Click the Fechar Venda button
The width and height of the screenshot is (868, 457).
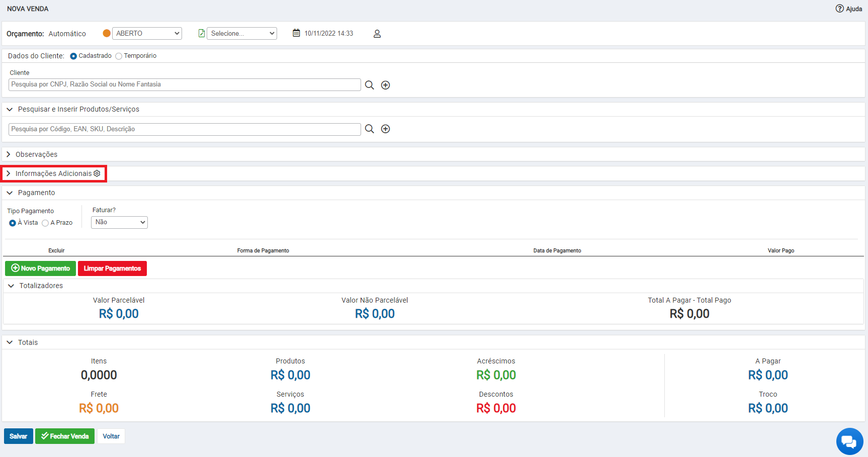65,436
